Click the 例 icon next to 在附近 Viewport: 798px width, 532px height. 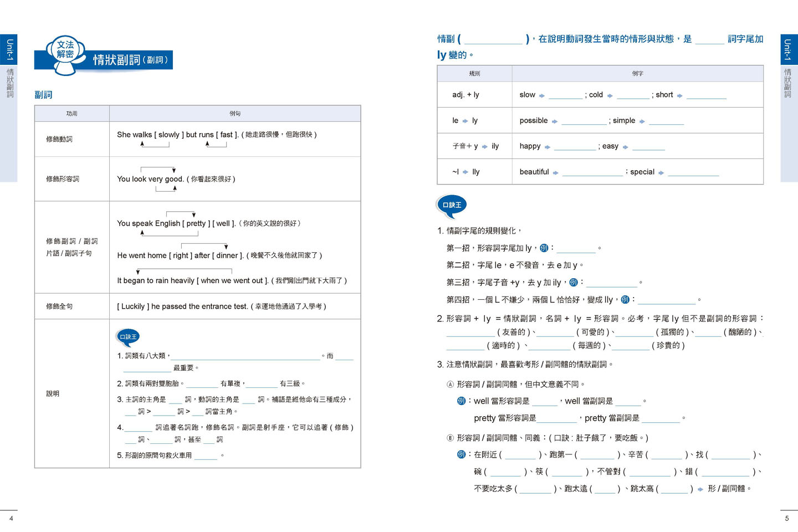click(461, 454)
